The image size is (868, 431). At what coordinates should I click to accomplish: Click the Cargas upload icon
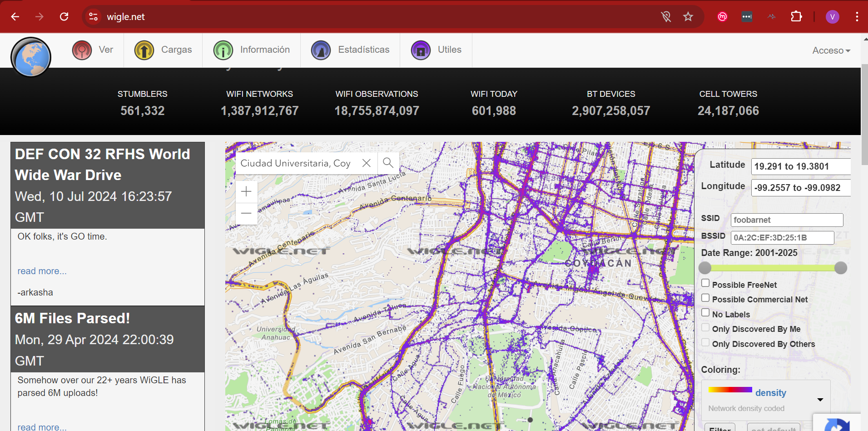pyautogui.click(x=144, y=50)
